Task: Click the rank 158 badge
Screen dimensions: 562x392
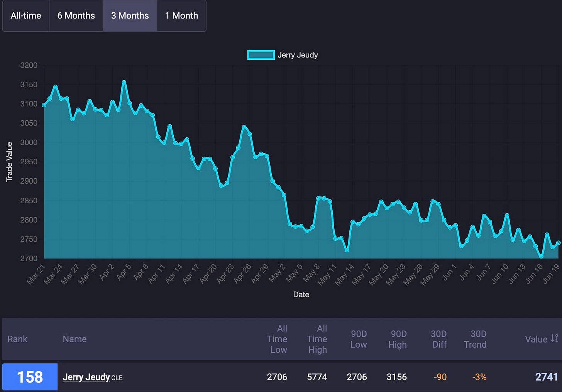Action: 30,377
